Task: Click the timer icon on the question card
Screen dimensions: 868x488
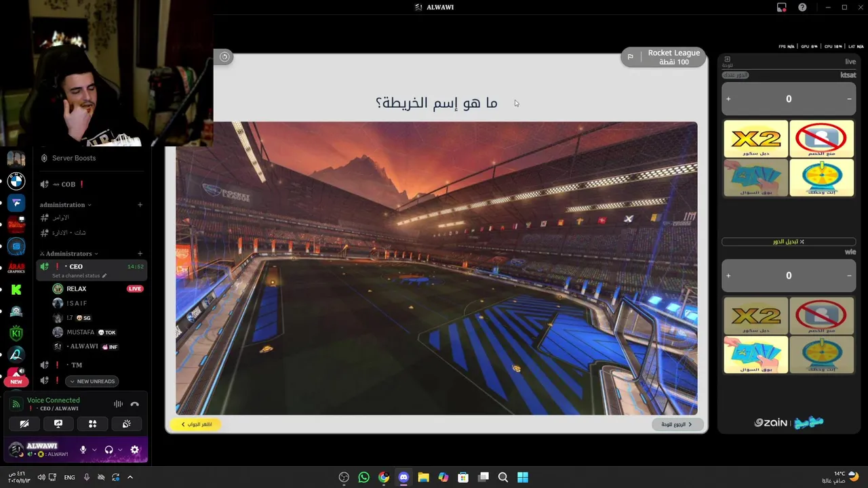Action: click(224, 57)
